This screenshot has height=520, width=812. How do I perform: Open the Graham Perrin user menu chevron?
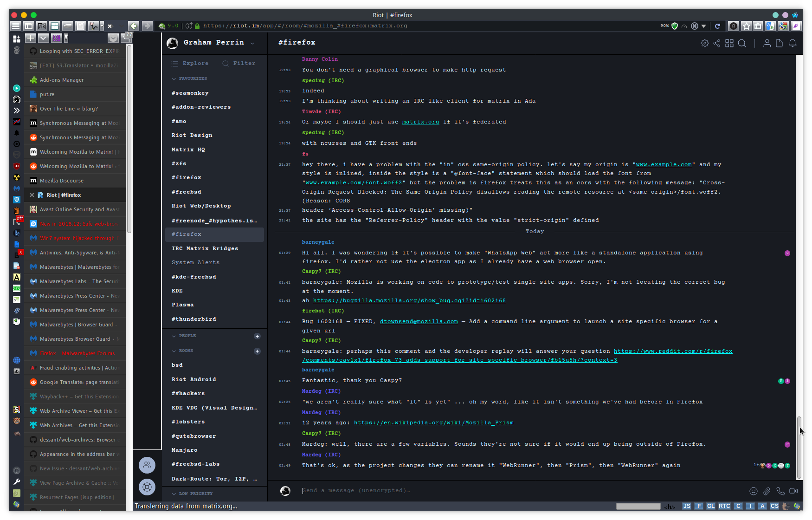252,43
